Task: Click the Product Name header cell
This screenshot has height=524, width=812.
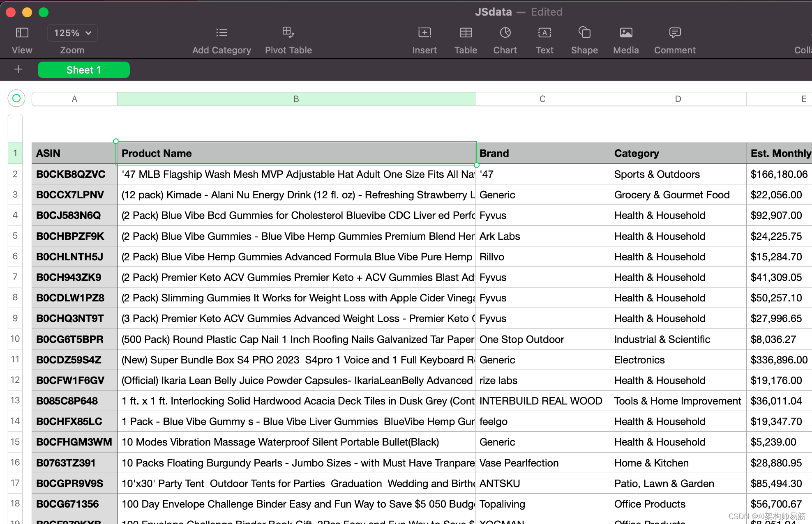Action: pos(296,153)
